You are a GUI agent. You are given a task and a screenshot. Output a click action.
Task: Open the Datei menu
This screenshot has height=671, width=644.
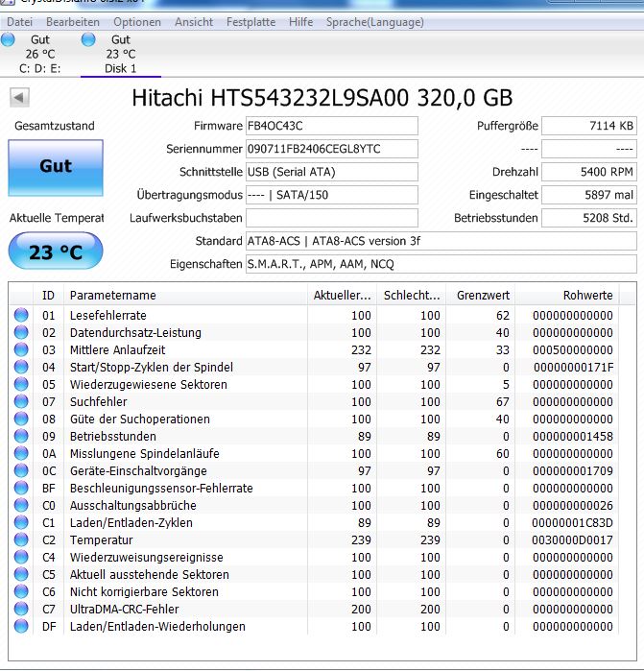click(20, 22)
